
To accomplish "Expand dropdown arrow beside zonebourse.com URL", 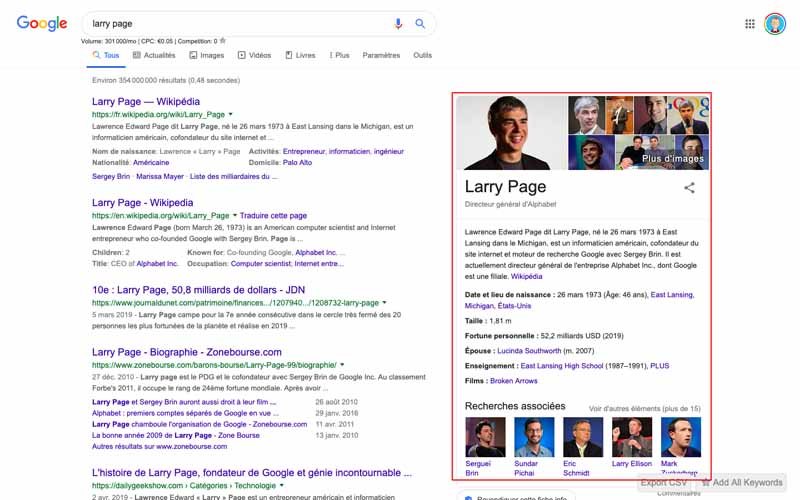I will (x=342, y=365).
